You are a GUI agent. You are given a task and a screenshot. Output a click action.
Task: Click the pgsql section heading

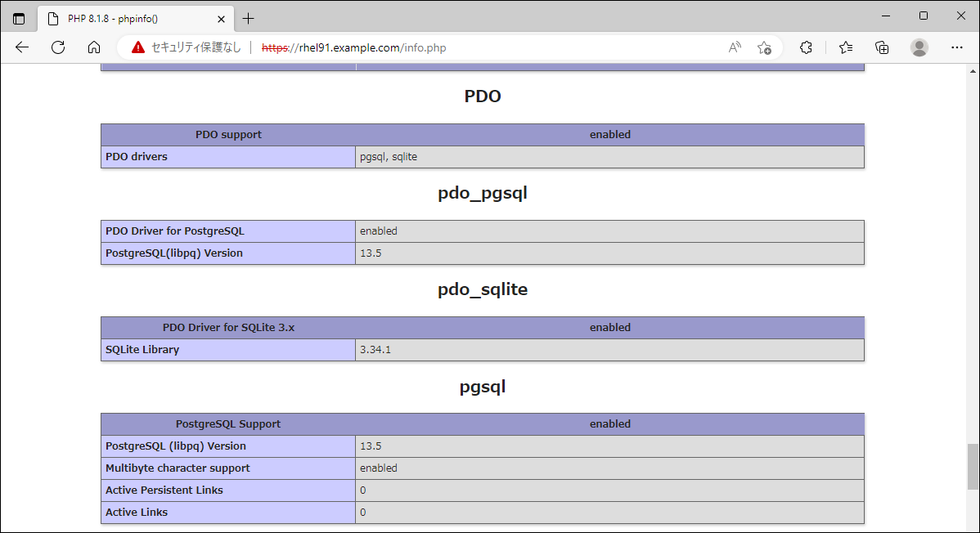pyautogui.click(x=483, y=387)
